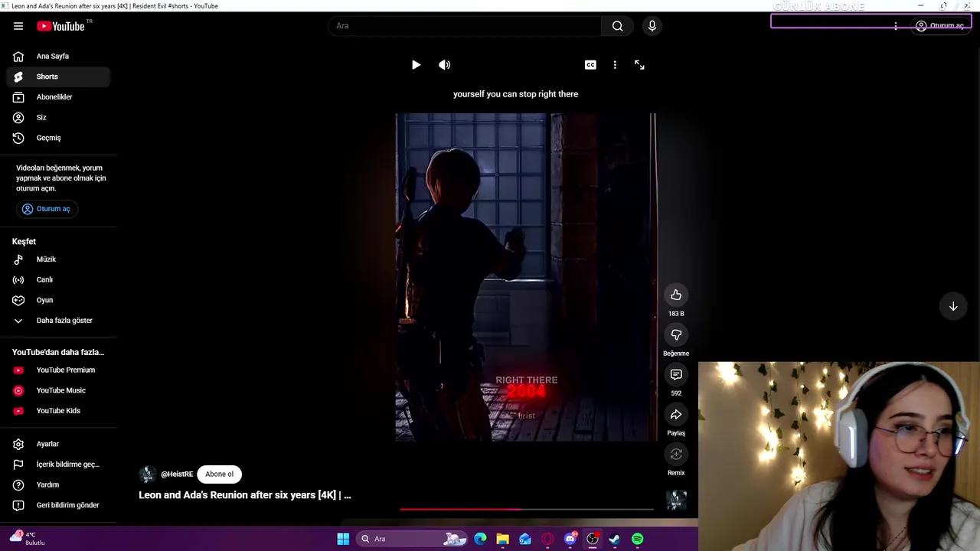Viewport: 980px width, 551px height.
Task: Open Ayarlar settings
Action: pyautogui.click(x=58, y=444)
